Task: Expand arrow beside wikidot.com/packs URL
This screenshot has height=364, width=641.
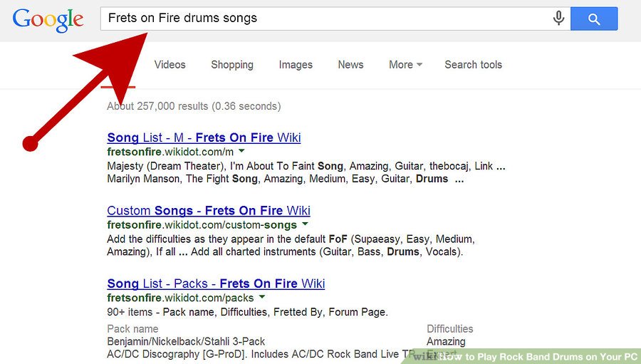Action: coord(262,297)
